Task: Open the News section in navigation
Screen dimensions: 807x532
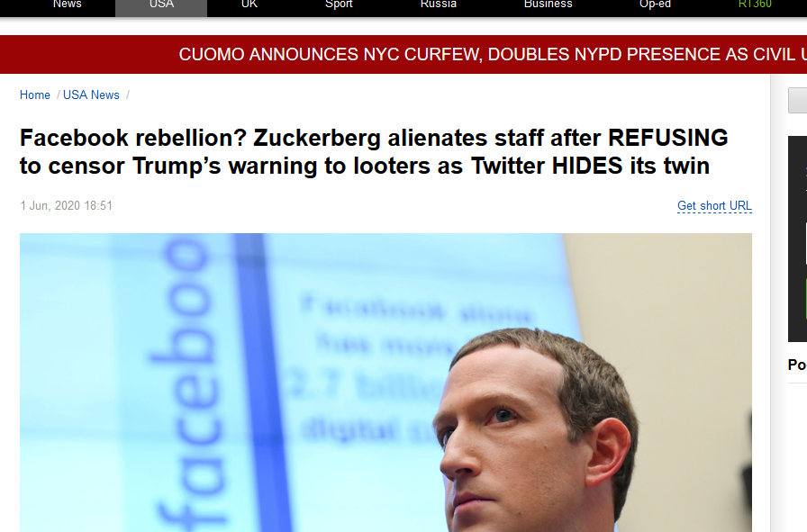Action: 68,5
